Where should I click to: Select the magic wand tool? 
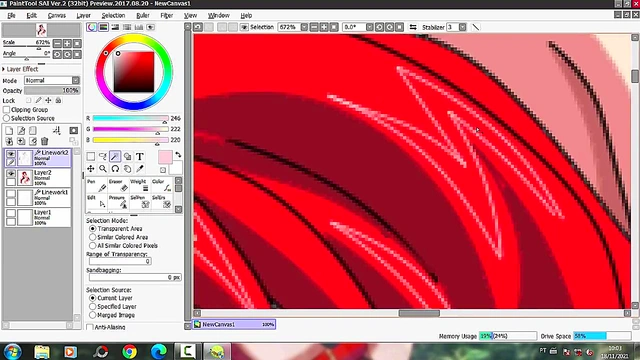tap(115, 156)
